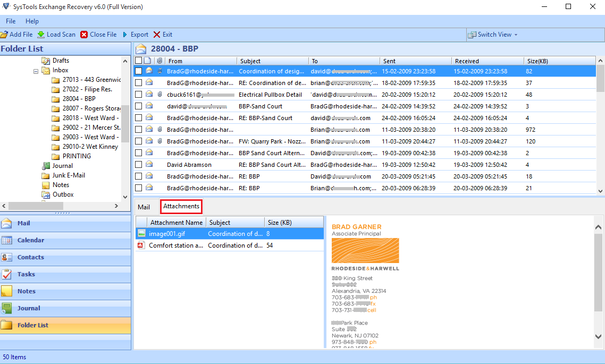Image resolution: width=605 pixels, height=364 pixels.
Task: Check the box for 20-03-2009 06:28:39 mail
Action: (139, 188)
